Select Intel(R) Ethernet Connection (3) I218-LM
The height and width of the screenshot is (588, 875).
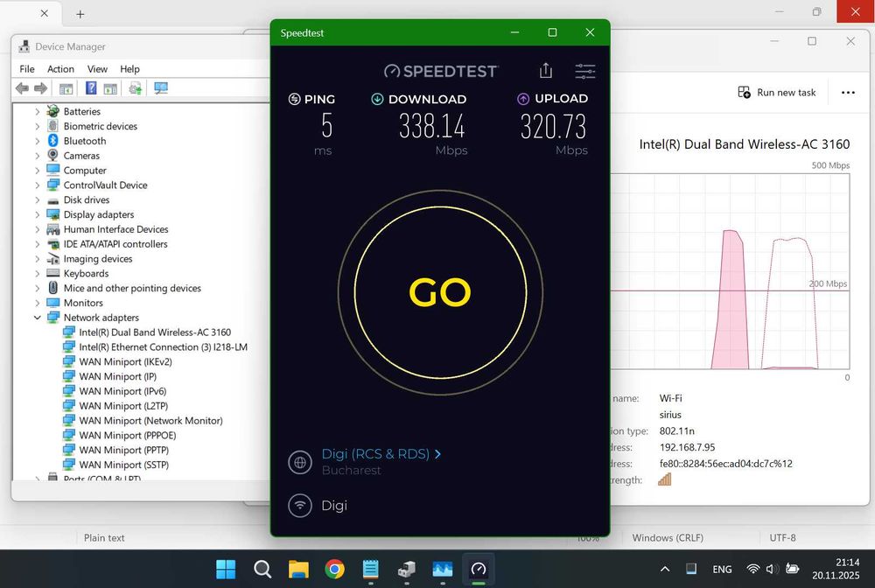(163, 347)
